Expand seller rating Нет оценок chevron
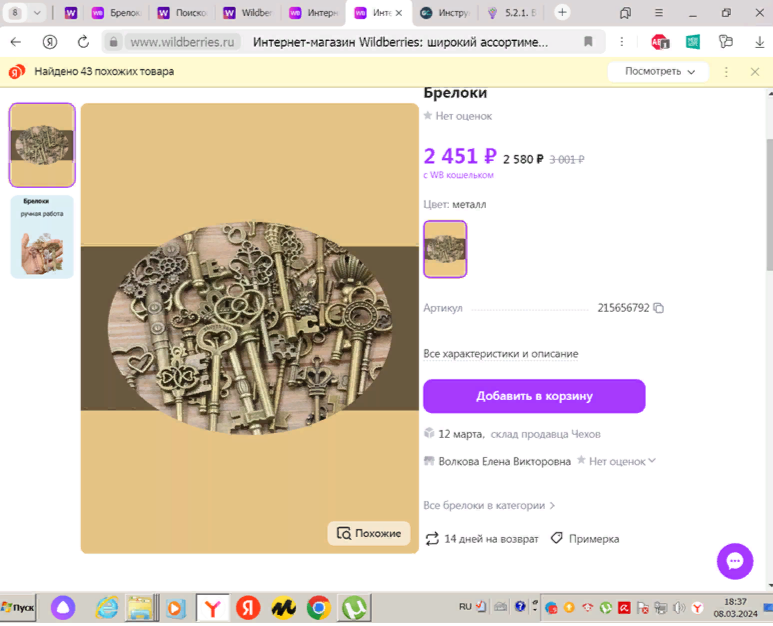The image size is (773, 626). click(652, 461)
